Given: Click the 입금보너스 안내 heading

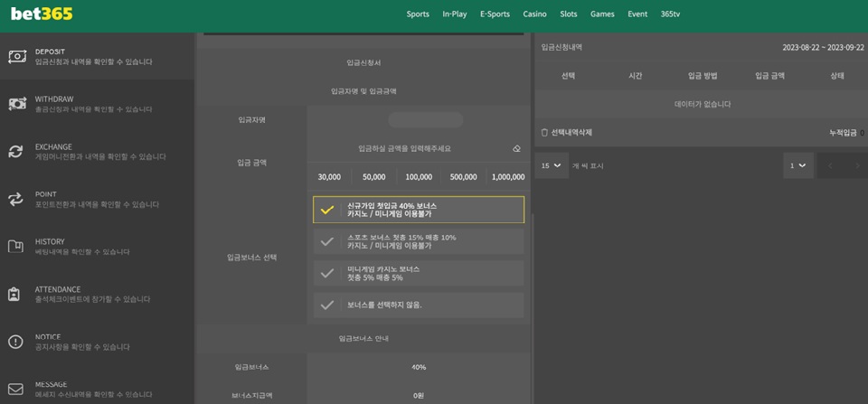Looking at the screenshot, I should pos(363,339).
